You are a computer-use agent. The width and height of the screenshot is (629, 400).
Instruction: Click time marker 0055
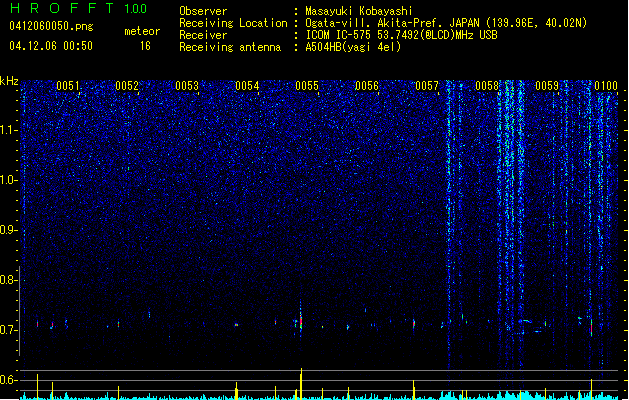pyautogui.click(x=307, y=86)
